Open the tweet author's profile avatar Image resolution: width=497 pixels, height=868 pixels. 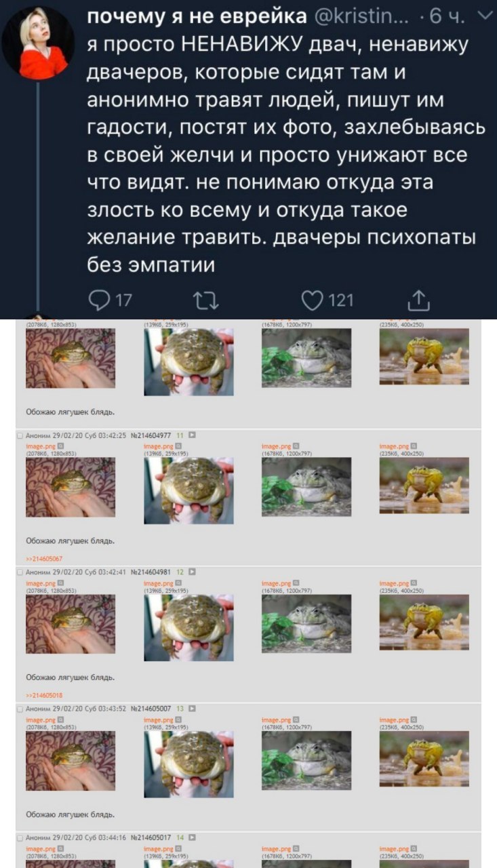tap(37, 44)
